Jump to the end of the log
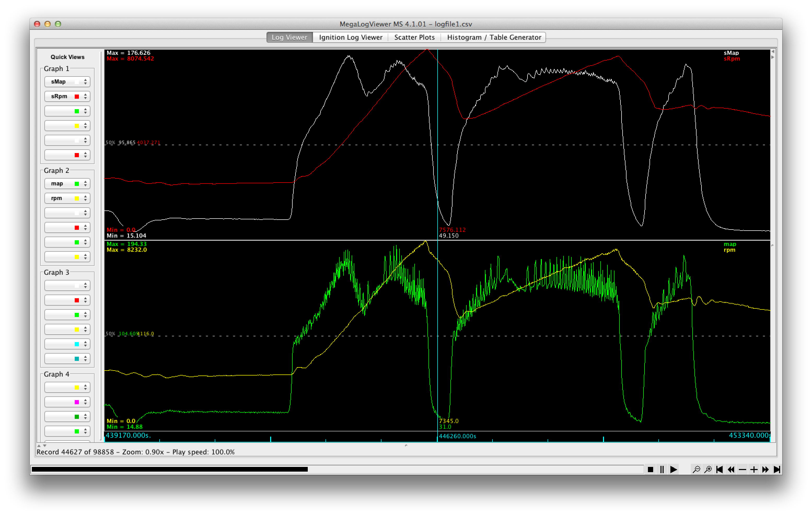Viewport: 812px width, 516px height. pos(777,470)
